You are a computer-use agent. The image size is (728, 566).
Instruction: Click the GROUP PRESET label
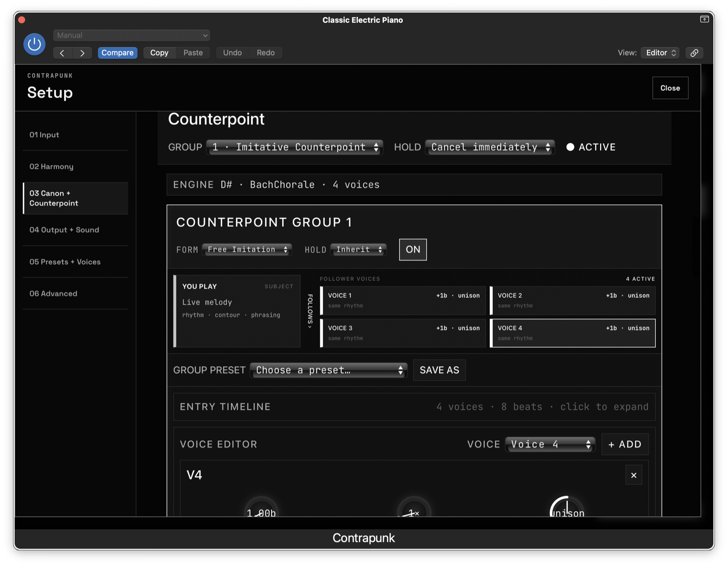(209, 370)
